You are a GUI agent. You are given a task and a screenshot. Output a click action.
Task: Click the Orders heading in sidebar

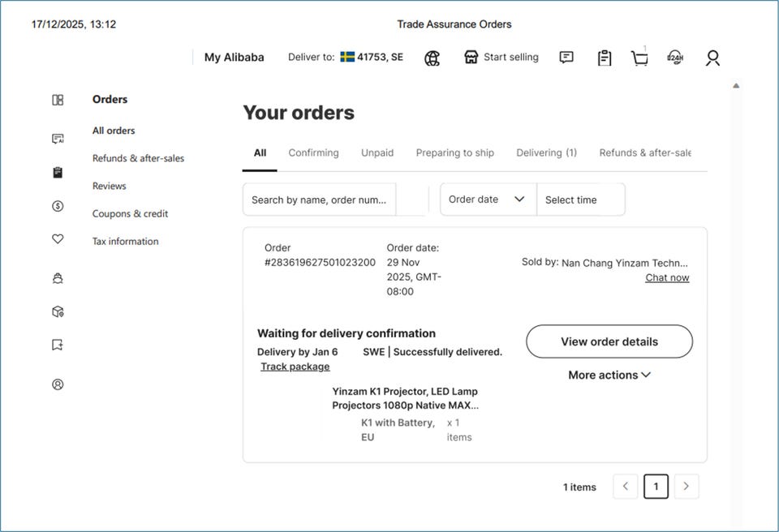tap(110, 100)
